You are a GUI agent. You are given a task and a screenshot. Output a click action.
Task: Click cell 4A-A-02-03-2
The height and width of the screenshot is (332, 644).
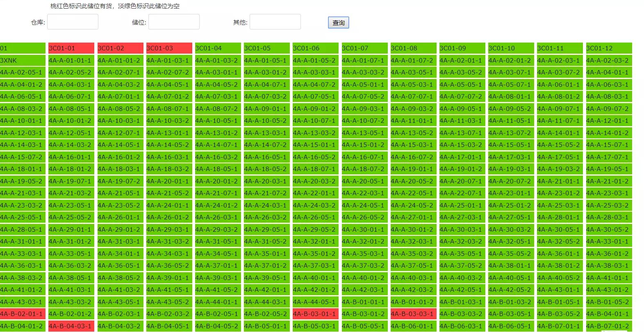(609, 61)
